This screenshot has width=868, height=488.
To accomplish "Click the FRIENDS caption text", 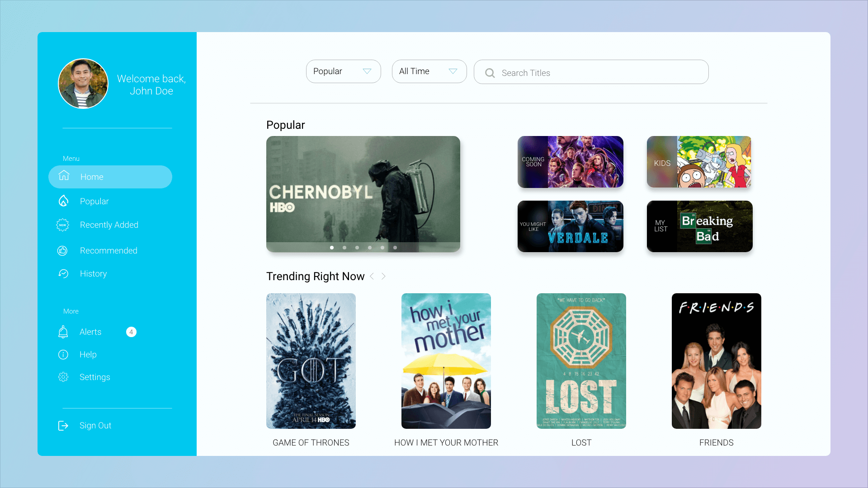I will (x=717, y=443).
